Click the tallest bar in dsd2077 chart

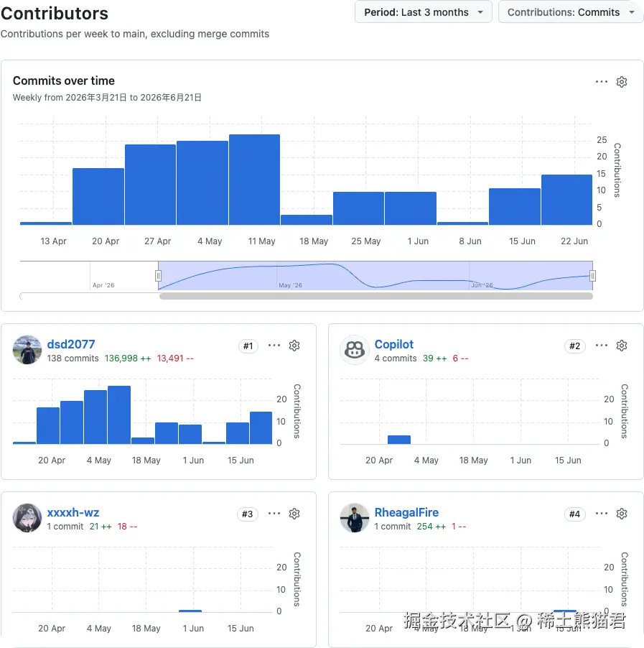click(119, 415)
